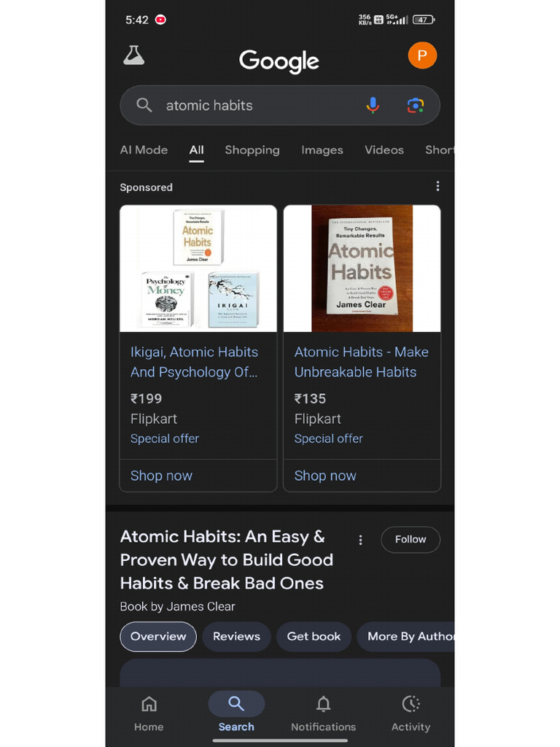Select the Get book chip
The width and height of the screenshot is (560, 747).
[314, 636]
